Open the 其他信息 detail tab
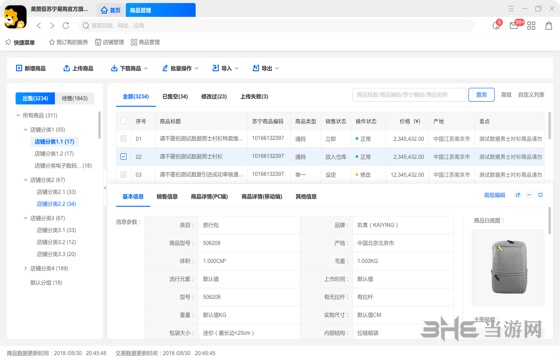 [306, 196]
